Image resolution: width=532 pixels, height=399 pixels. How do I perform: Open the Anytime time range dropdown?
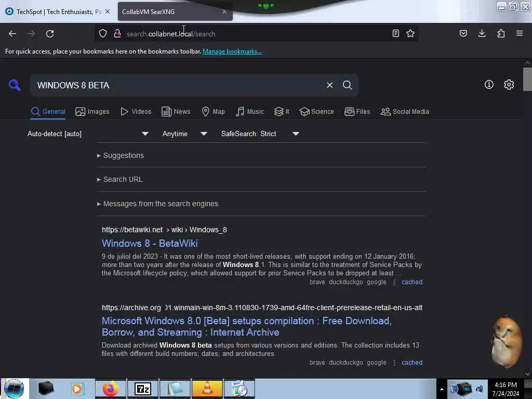184,134
